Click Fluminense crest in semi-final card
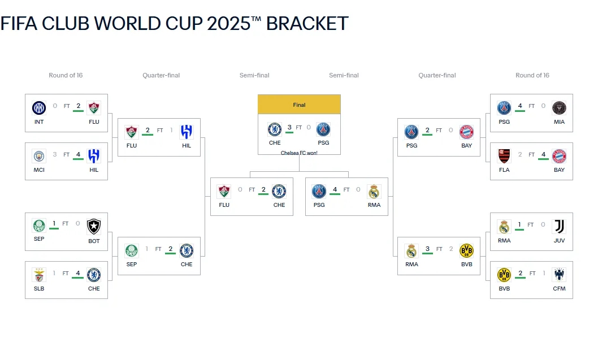 [x=224, y=192]
